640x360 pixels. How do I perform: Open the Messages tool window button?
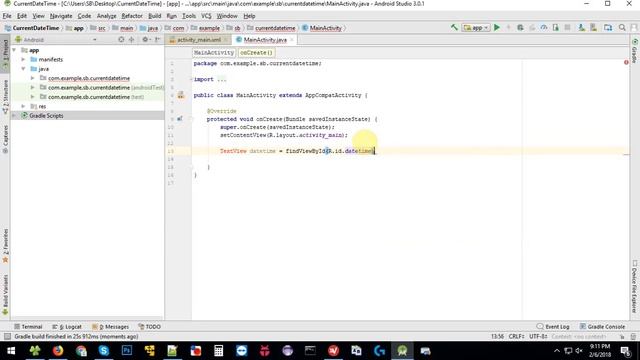click(110, 327)
